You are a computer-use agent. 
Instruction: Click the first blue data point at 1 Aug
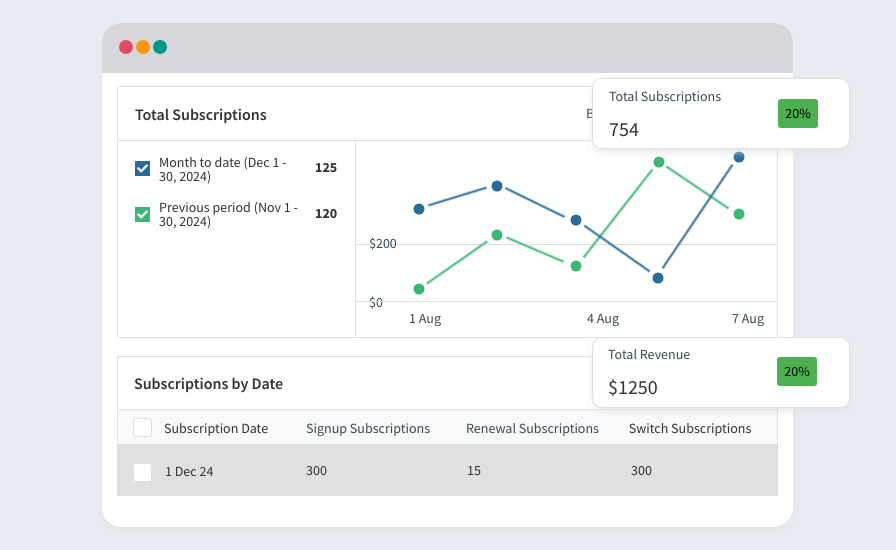click(x=419, y=209)
